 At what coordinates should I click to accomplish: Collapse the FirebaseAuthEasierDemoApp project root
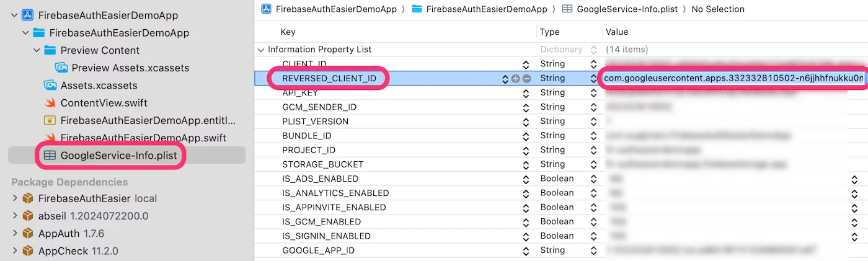(x=14, y=15)
